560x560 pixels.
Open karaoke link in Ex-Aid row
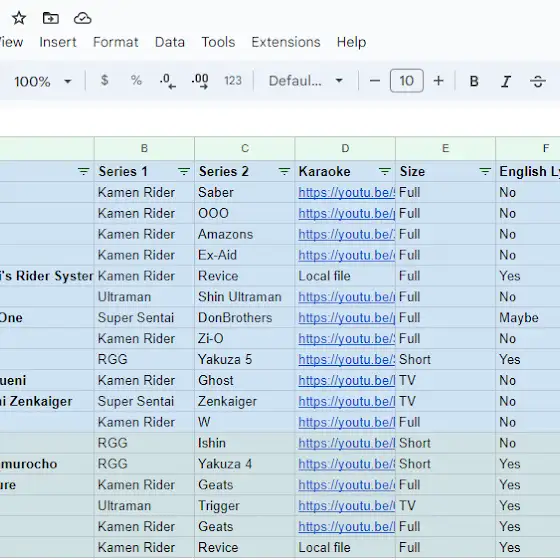346,255
